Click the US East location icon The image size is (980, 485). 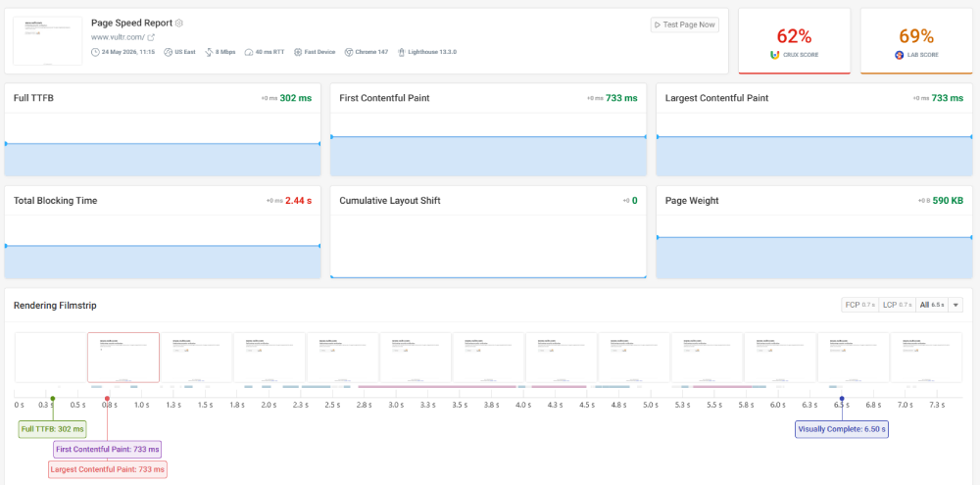tap(168, 52)
